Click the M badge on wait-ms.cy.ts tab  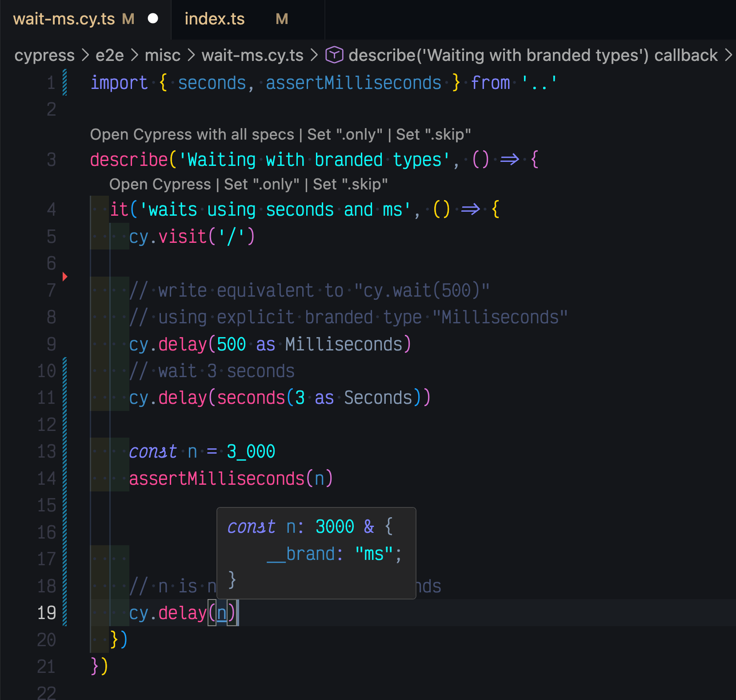pos(128,19)
